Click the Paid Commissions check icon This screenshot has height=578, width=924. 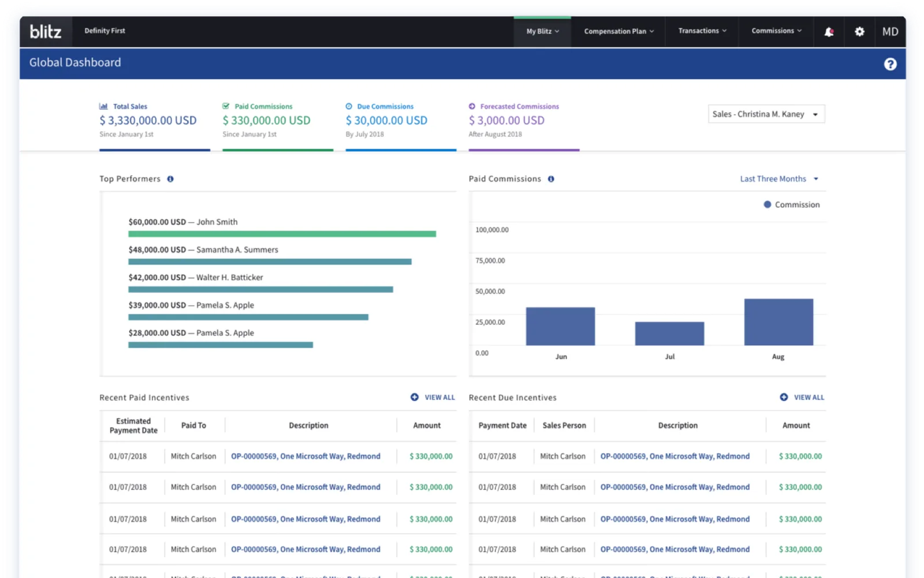(x=226, y=106)
